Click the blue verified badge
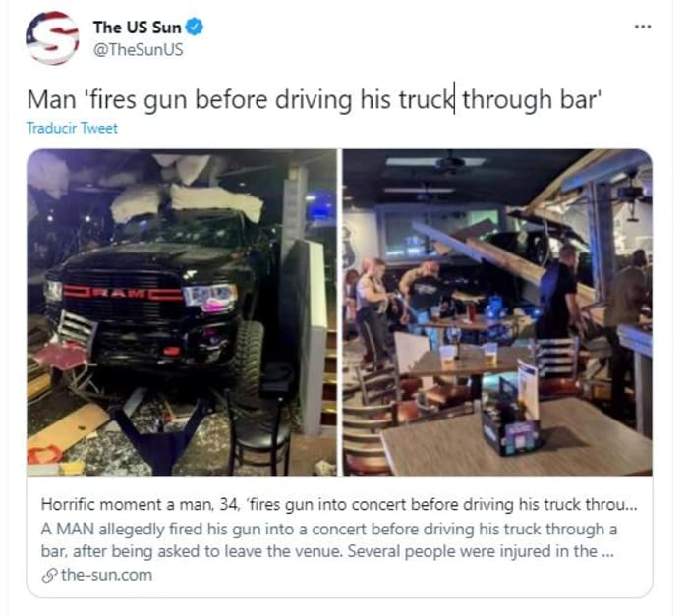This screenshot has width=688, height=616. (x=194, y=28)
